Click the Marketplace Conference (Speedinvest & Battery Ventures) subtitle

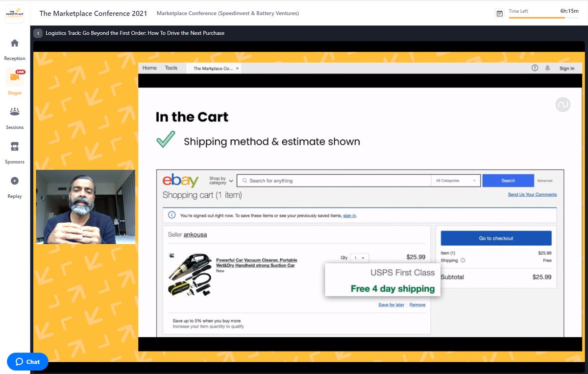coord(228,13)
